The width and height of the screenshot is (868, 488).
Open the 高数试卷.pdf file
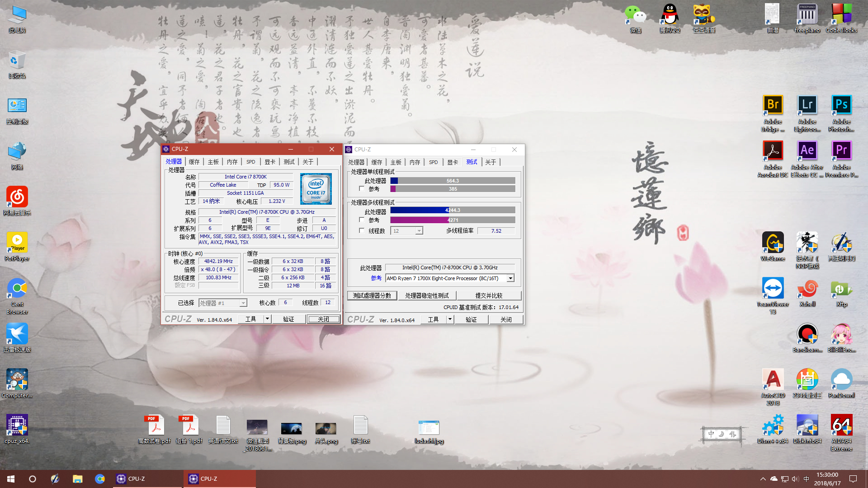(x=155, y=429)
